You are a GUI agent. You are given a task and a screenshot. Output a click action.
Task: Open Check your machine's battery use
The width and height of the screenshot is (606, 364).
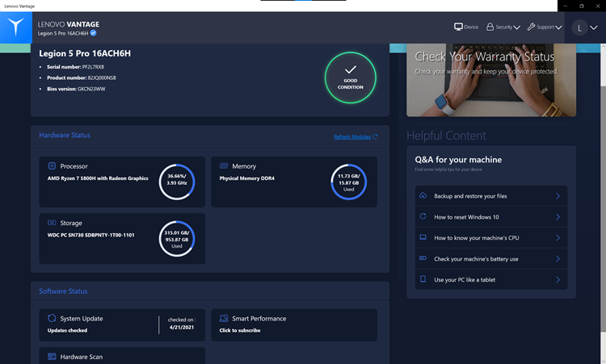(491, 259)
